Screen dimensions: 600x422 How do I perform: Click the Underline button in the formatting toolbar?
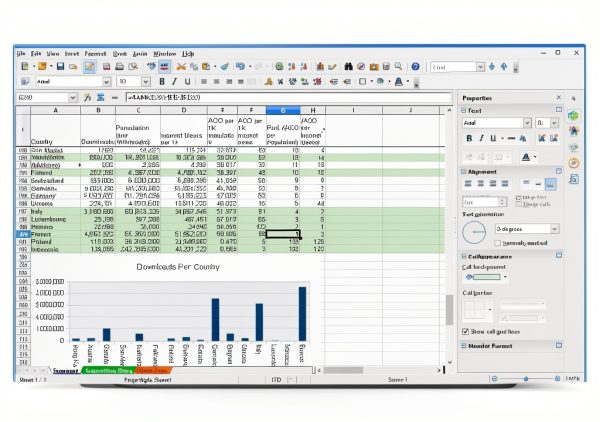187,81
